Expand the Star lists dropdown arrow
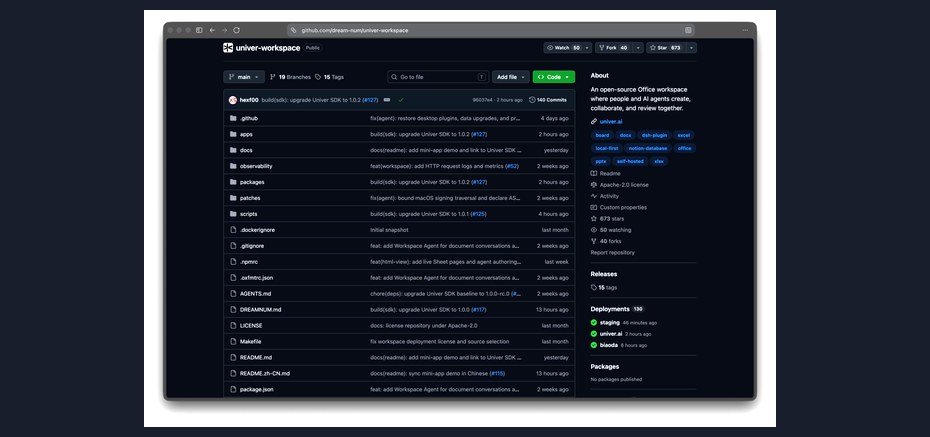930x437 pixels. (691, 47)
